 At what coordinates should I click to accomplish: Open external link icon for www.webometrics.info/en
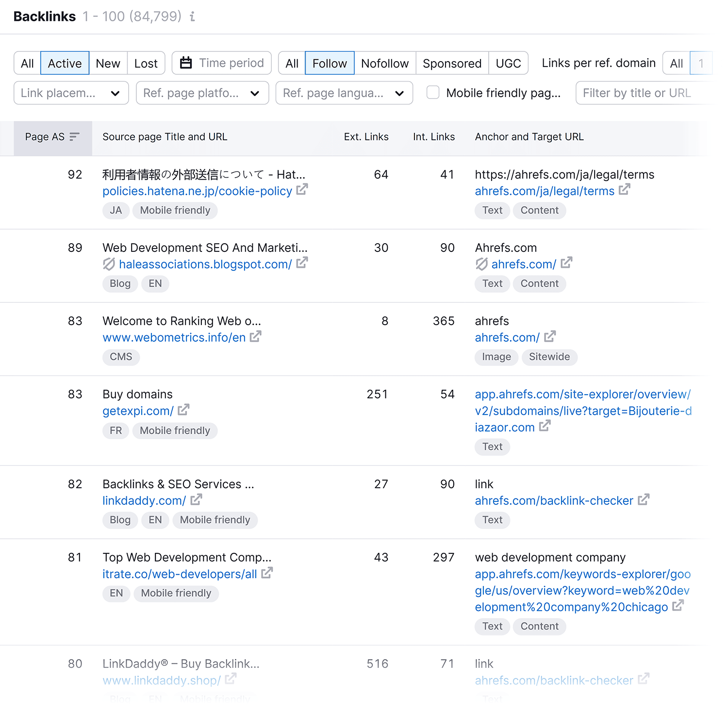click(256, 336)
